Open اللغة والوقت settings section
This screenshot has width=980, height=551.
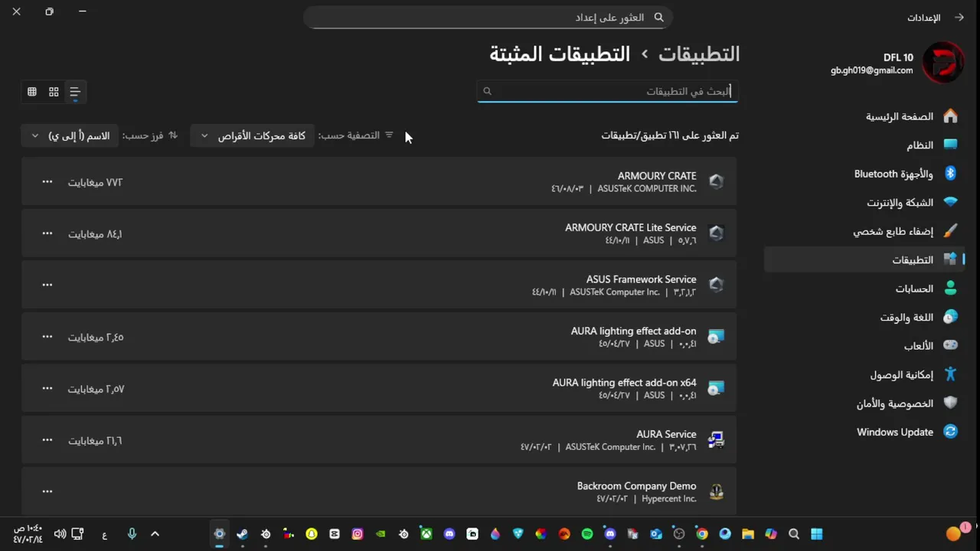(865, 317)
